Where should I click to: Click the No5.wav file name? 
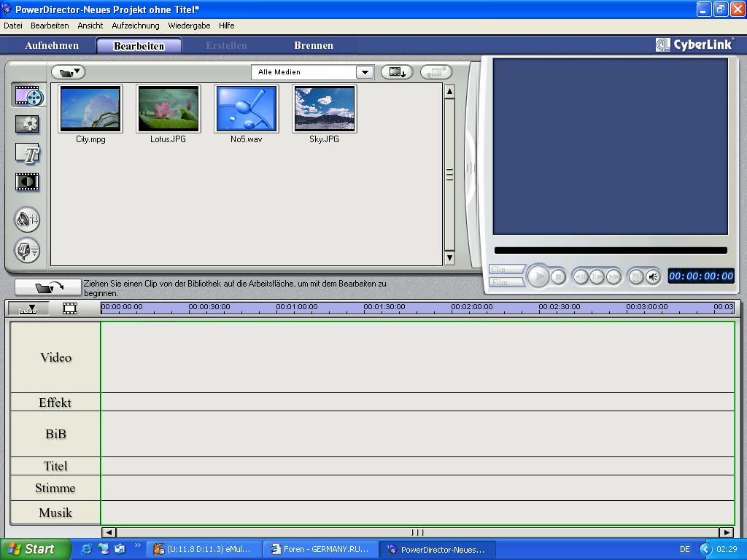(247, 139)
